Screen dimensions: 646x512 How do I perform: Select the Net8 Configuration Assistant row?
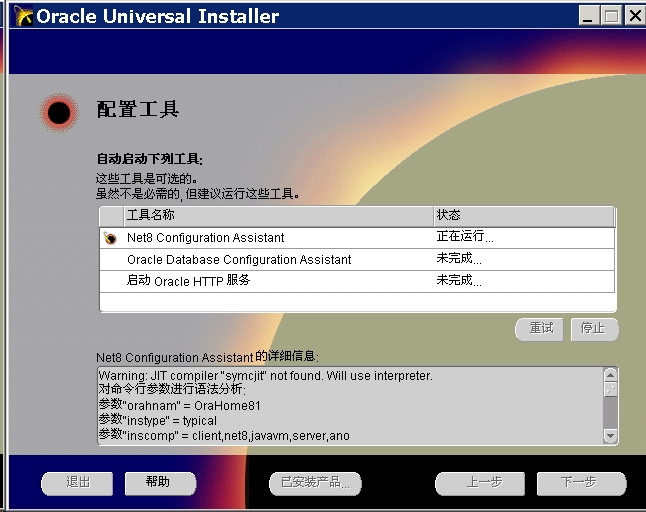point(357,238)
